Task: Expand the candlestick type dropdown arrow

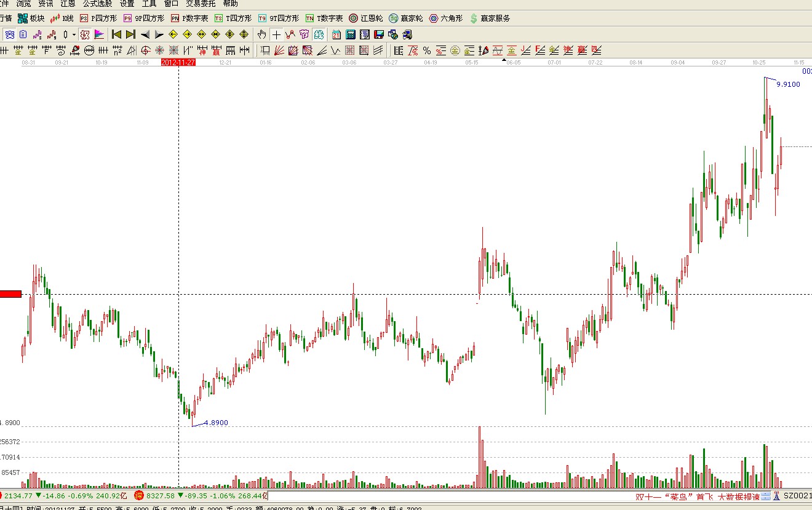Action: tap(74, 34)
